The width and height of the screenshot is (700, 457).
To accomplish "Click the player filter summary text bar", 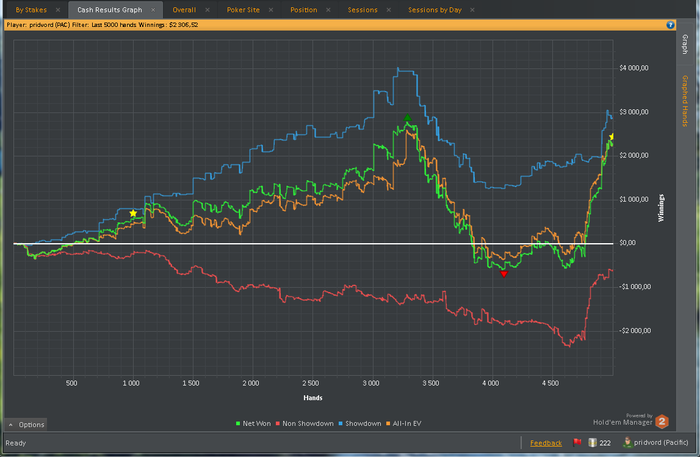I will tap(339, 25).
